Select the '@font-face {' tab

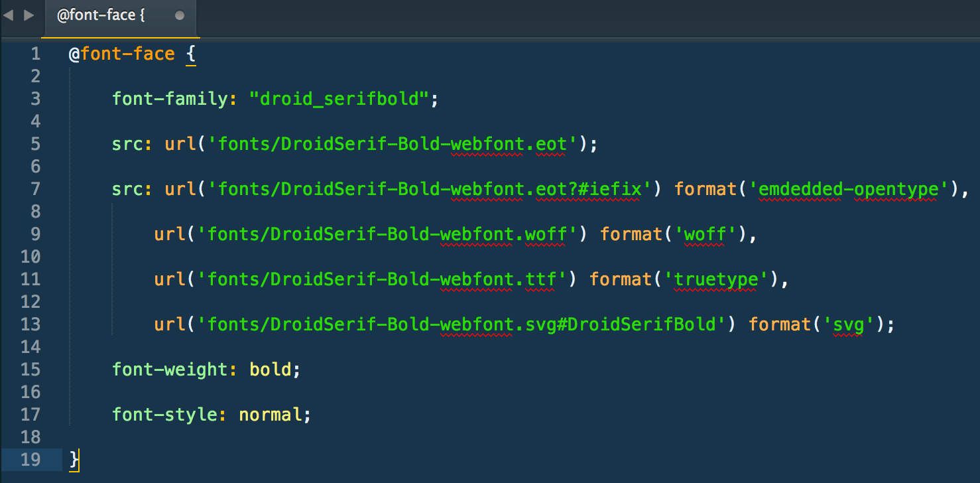coord(101,15)
